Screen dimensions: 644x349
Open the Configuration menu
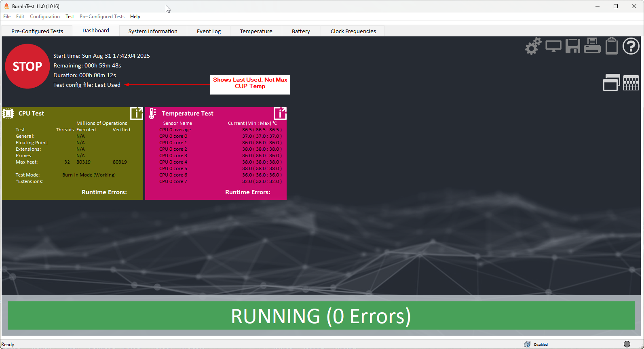pos(45,17)
